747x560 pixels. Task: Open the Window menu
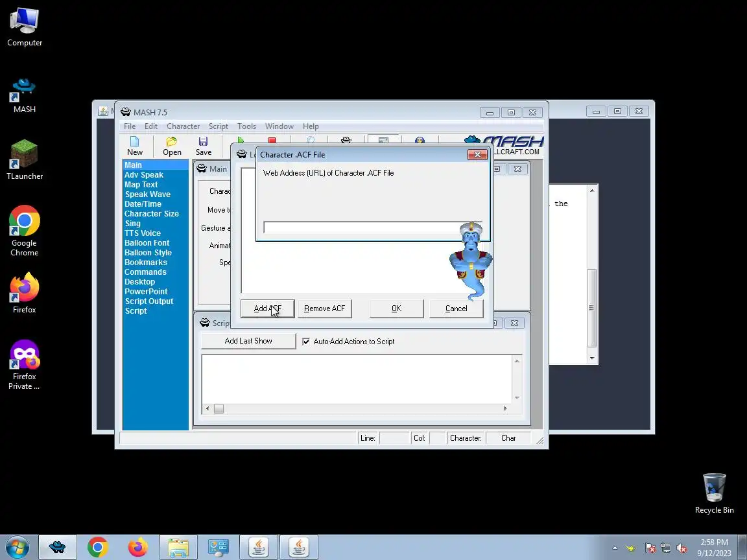(279, 126)
